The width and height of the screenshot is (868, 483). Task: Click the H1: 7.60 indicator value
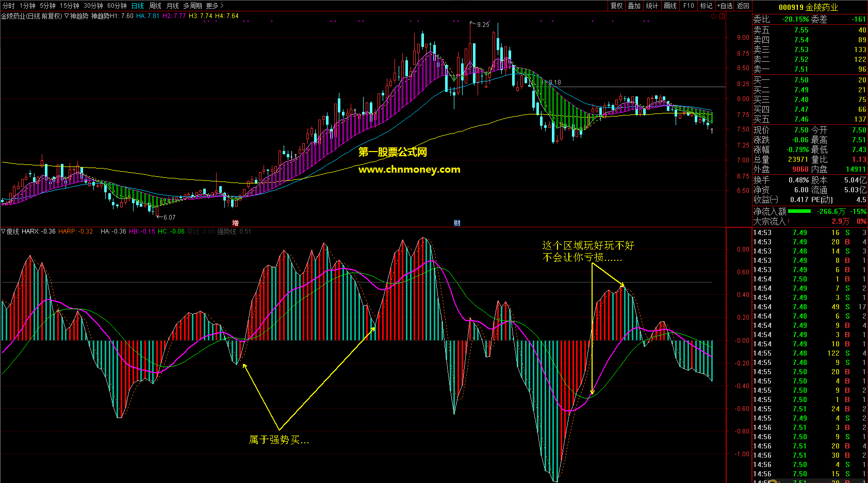coord(121,16)
